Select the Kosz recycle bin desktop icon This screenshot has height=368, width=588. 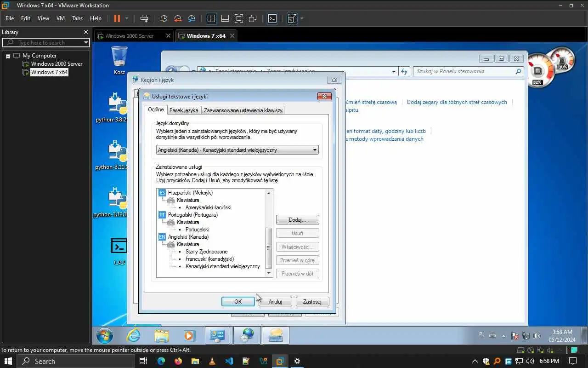point(119,61)
